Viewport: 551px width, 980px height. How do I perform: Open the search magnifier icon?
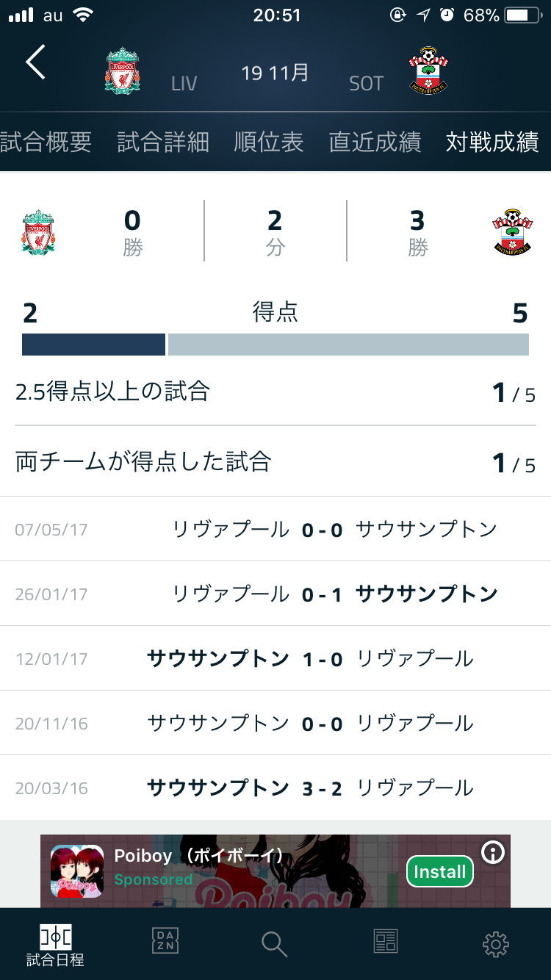[274, 943]
